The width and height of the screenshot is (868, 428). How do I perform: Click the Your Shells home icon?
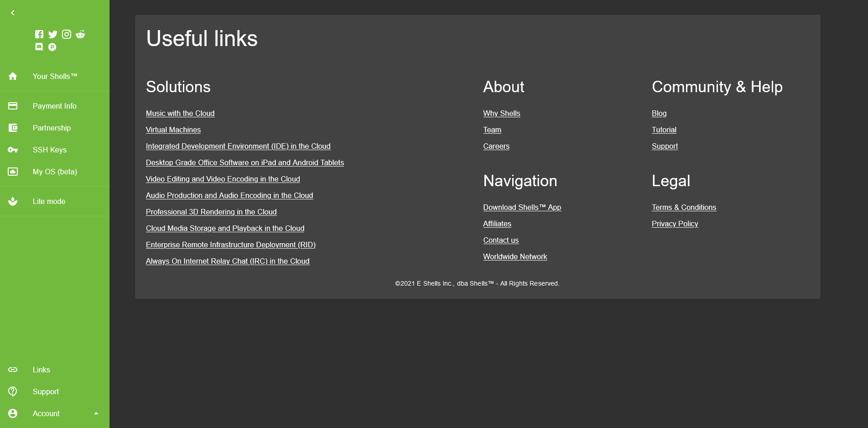tap(13, 76)
